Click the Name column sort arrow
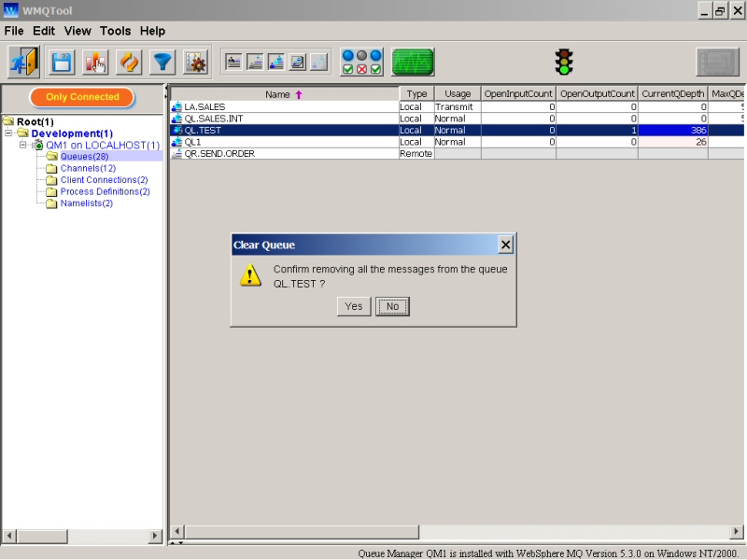The height and width of the screenshot is (560, 747). tap(299, 95)
